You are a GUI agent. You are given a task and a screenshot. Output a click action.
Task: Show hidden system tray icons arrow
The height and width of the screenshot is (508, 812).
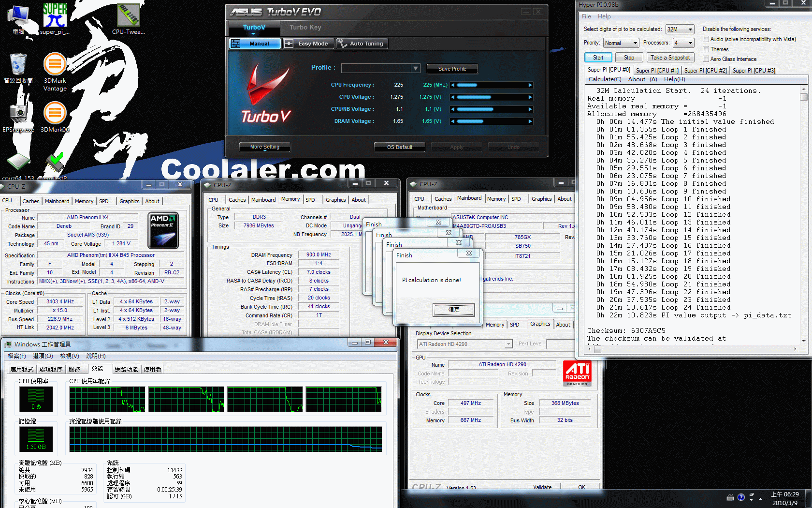[761, 498]
